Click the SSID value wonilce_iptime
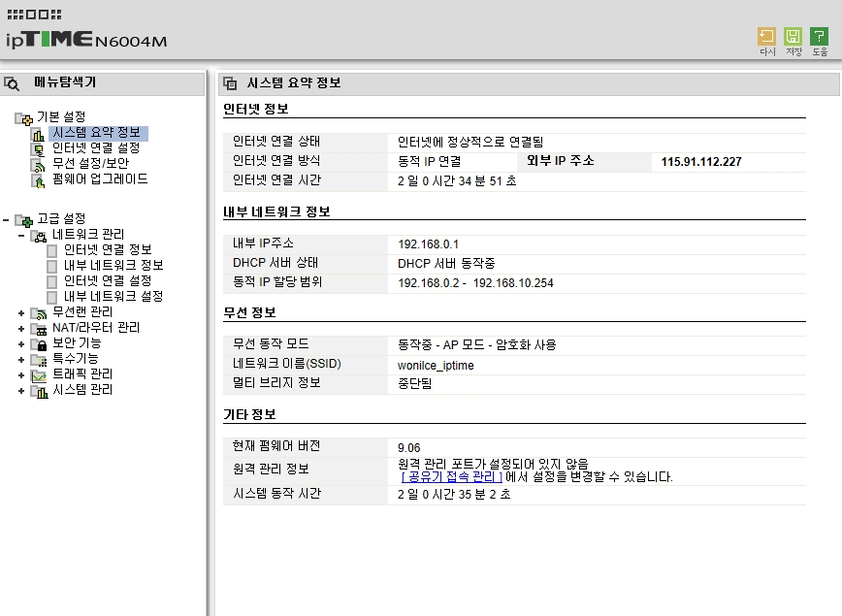The image size is (842, 616). tap(436, 366)
